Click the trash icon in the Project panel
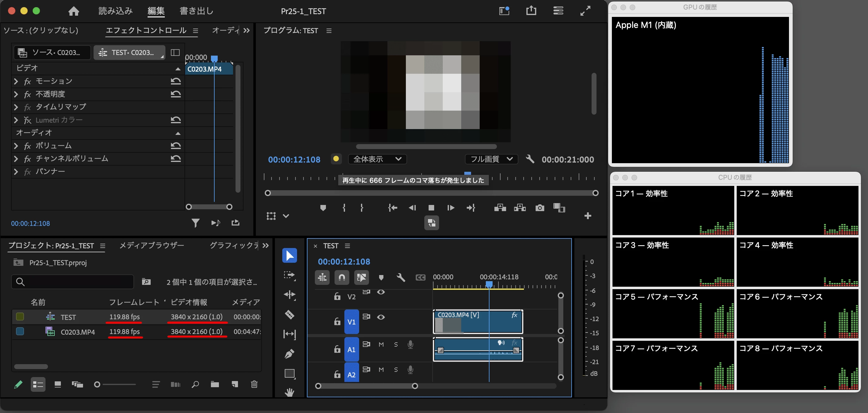Viewport: 868px width, 413px height. coord(254,384)
